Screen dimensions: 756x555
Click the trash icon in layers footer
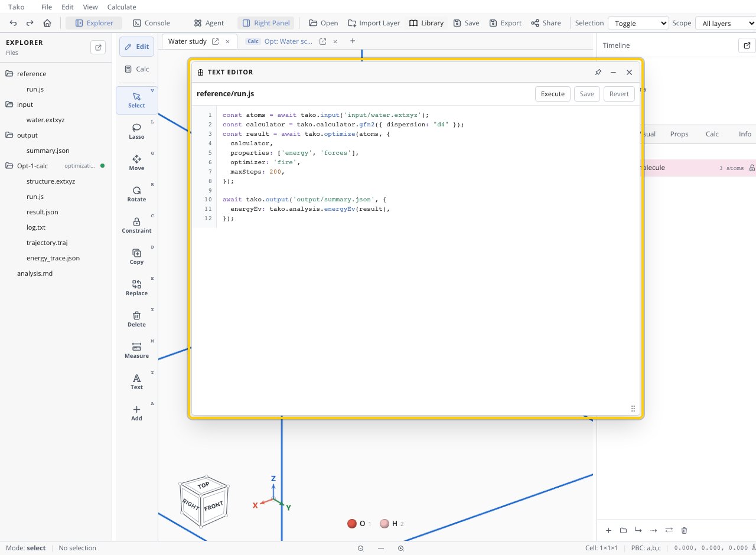(x=684, y=530)
